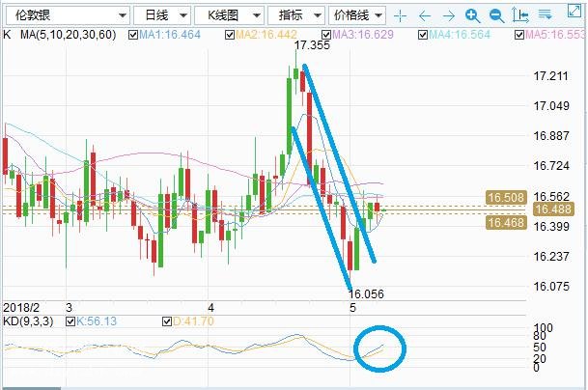
Task: Click the MA(5,10,20,30,60) parameters label
Action: pos(68,35)
